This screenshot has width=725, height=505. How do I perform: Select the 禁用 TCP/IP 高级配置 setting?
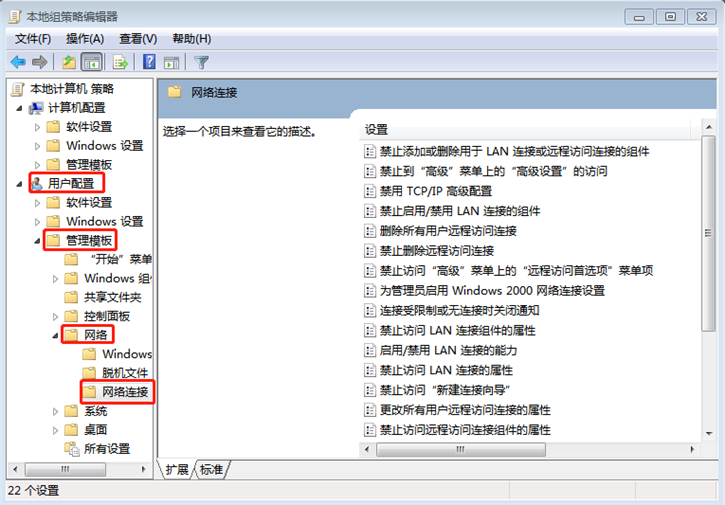435,191
